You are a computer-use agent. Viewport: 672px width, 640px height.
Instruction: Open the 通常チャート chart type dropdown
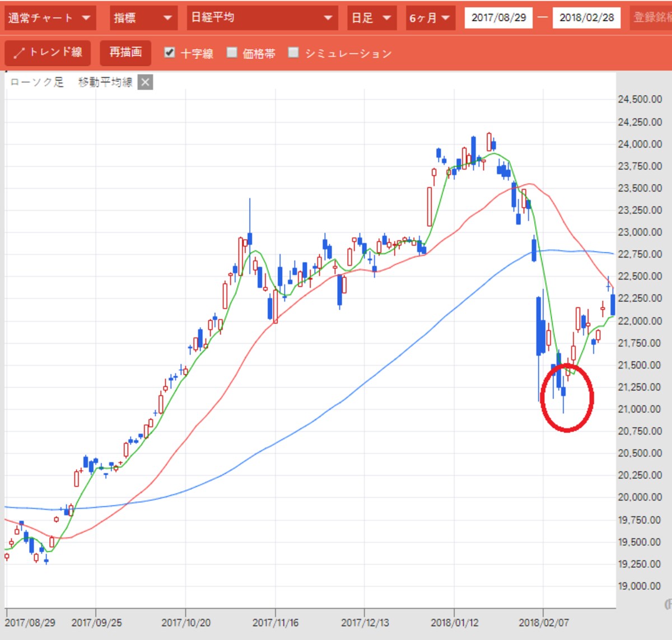click(50, 18)
